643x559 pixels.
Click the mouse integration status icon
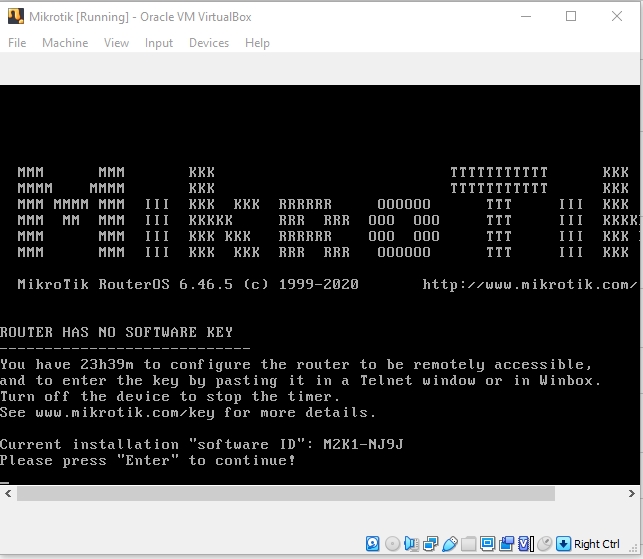[545, 544]
